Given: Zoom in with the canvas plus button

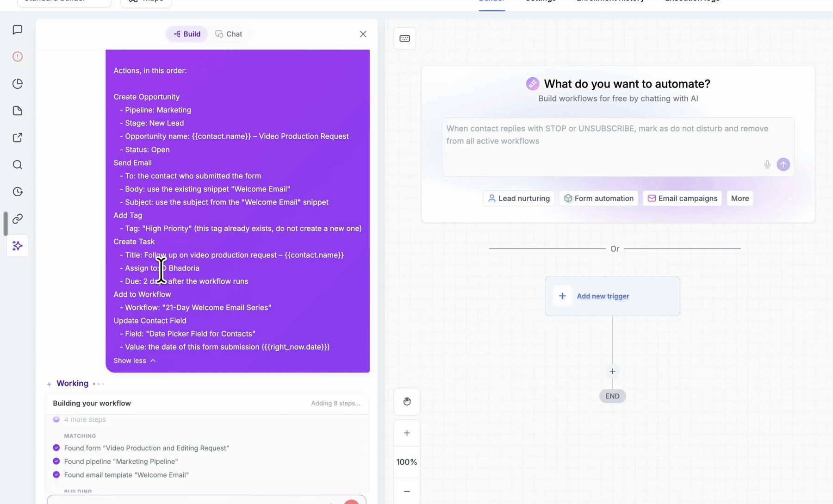Looking at the screenshot, I should pos(407,433).
